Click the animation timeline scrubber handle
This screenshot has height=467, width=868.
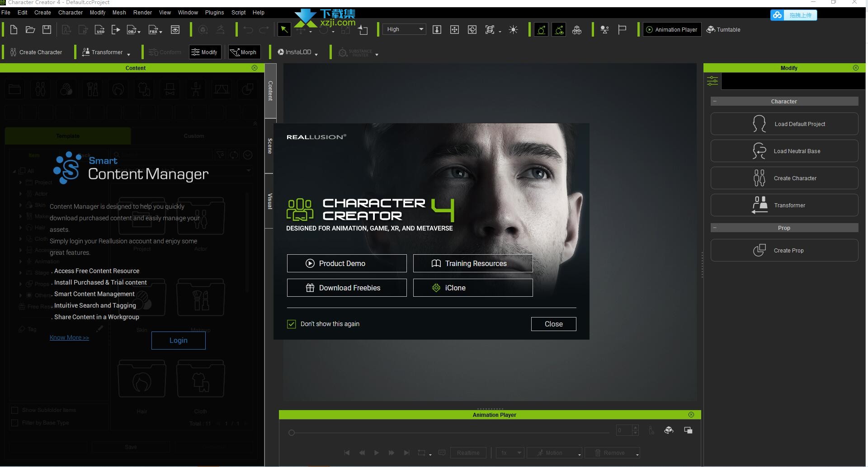click(x=292, y=433)
